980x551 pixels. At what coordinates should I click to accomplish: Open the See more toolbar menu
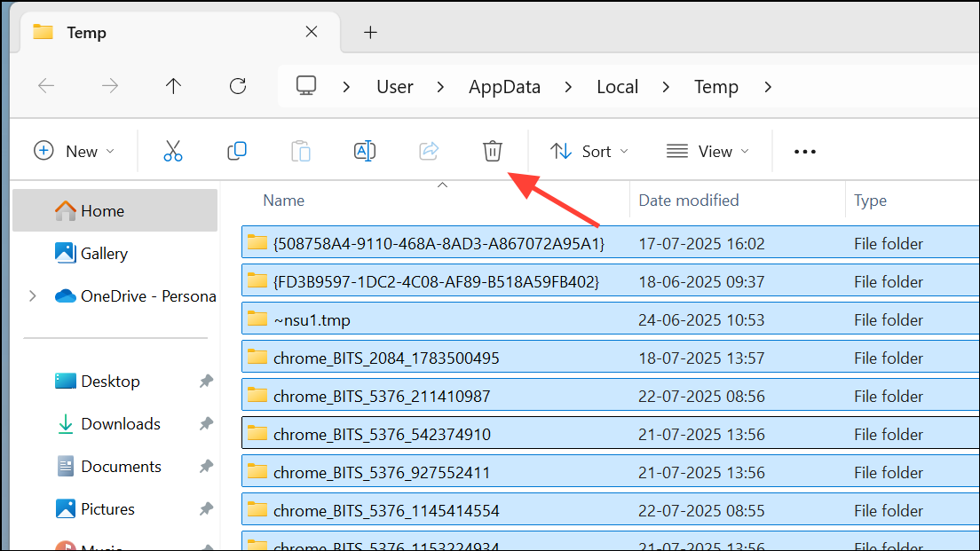tap(804, 151)
